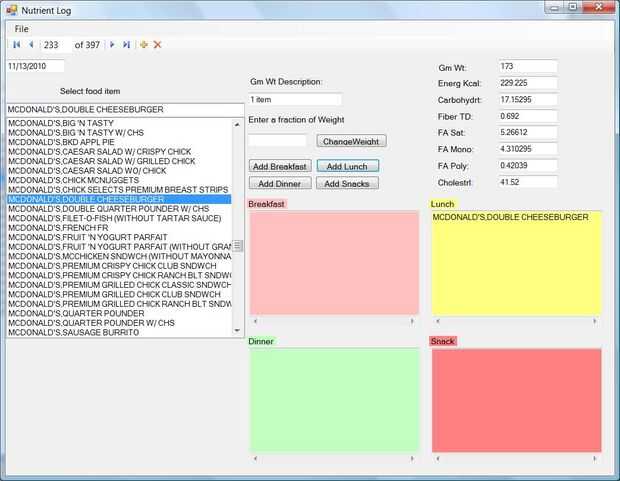The height and width of the screenshot is (481, 620).
Task: Select PREMIUM GRILLED CHICK CLUB SNDWCH
Action: pos(119,294)
